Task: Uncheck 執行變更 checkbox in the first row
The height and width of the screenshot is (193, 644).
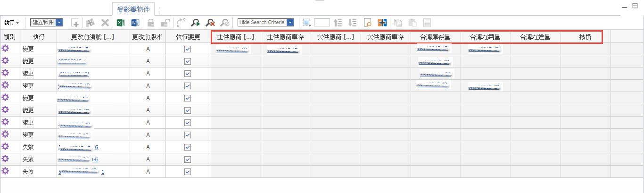Action: pos(188,49)
